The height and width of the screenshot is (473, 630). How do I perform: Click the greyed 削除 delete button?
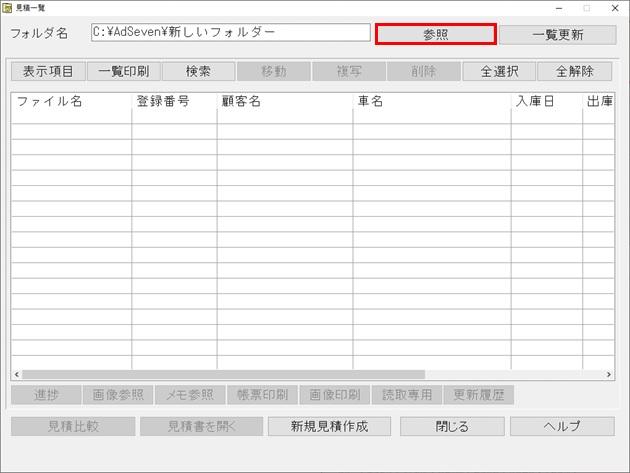pos(424,72)
